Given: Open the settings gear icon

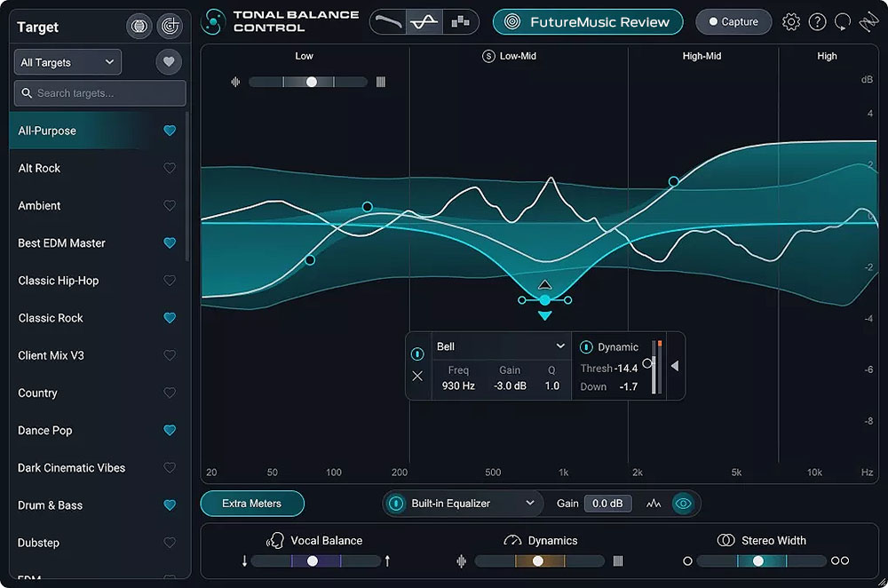Looking at the screenshot, I should pyautogui.click(x=791, y=21).
